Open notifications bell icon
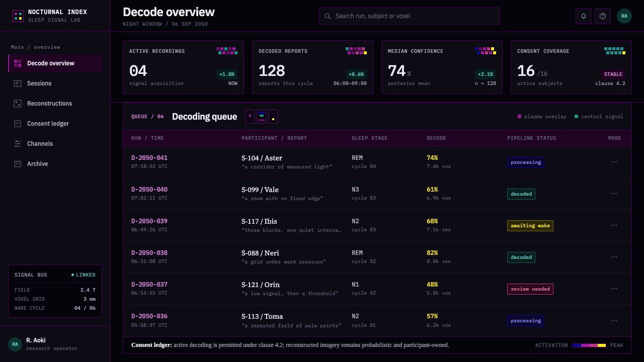The image size is (644, 362). pyautogui.click(x=584, y=16)
